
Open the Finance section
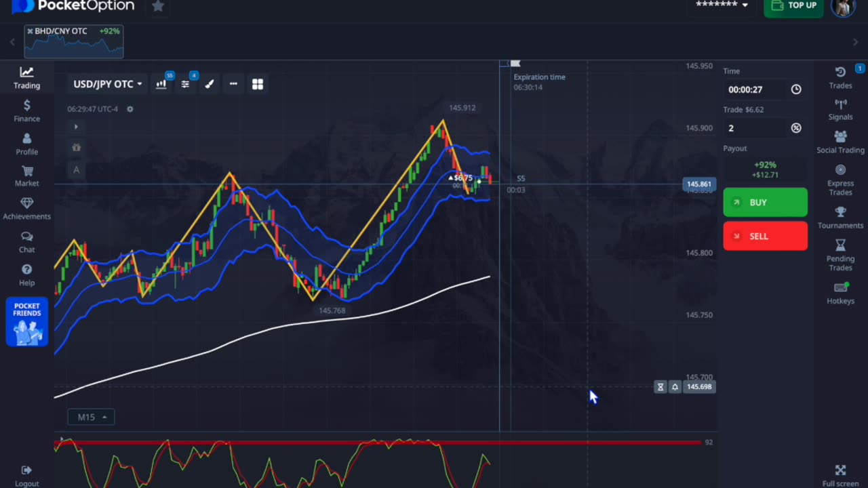[x=26, y=111]
